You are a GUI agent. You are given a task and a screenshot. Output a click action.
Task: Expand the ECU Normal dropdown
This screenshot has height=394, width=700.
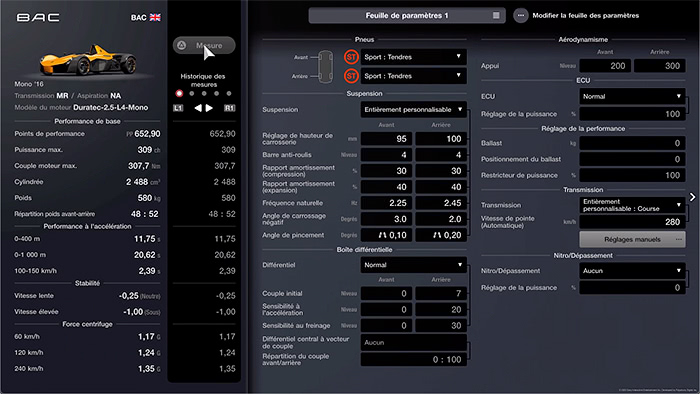click(632, 96)
